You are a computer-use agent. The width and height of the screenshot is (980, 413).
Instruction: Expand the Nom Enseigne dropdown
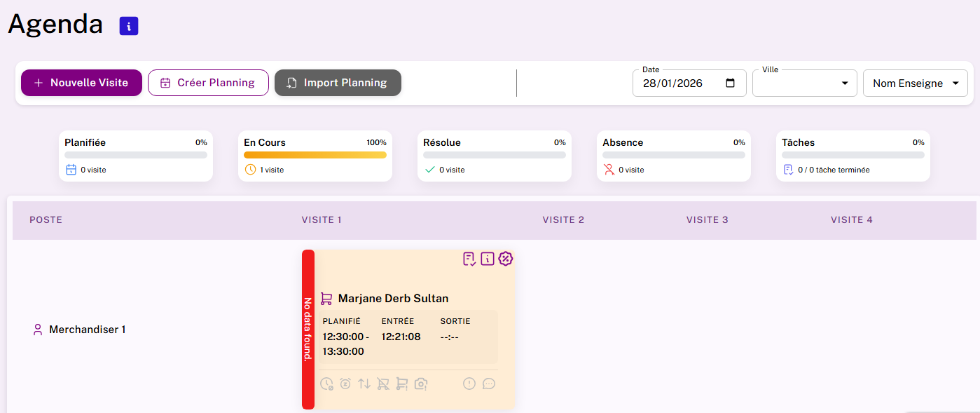[916, 83]
